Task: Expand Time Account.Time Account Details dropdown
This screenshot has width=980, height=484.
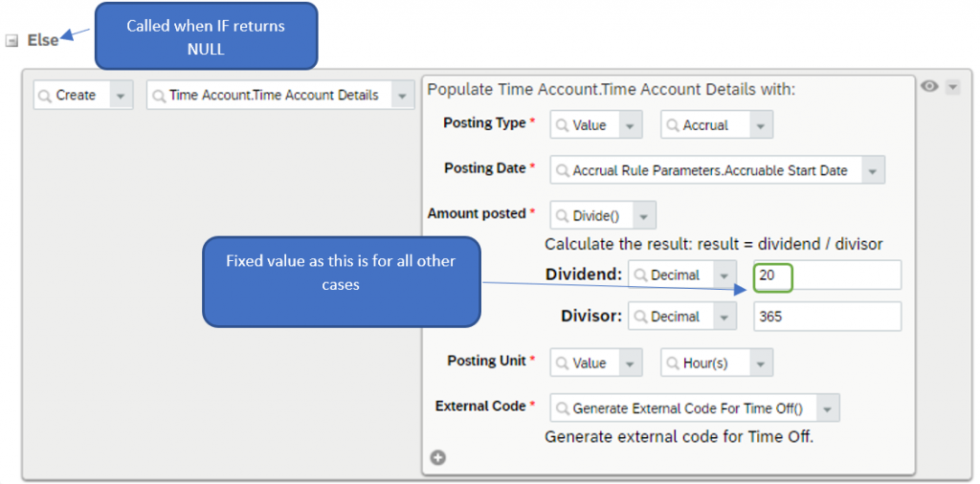Action: (x=403, y=96)
